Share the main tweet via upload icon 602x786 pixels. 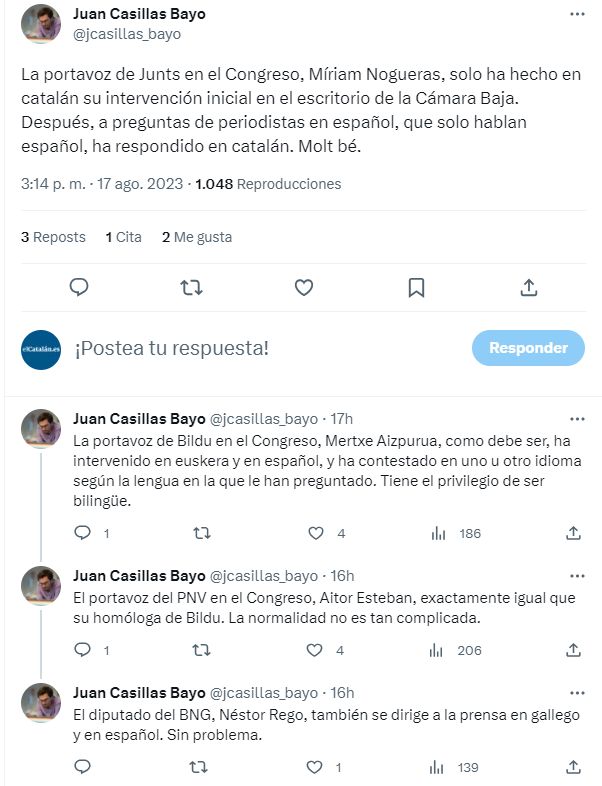coord(529,287)
